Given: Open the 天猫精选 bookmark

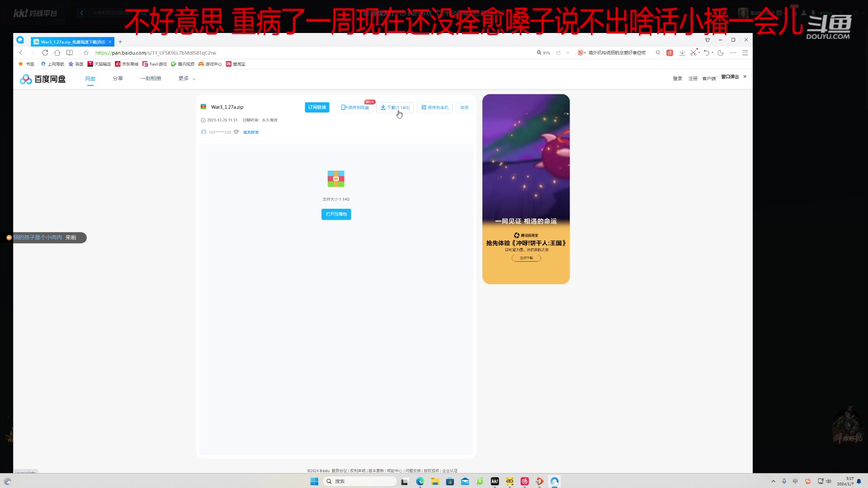Looking at the screenshot, I should pos(99,64).
